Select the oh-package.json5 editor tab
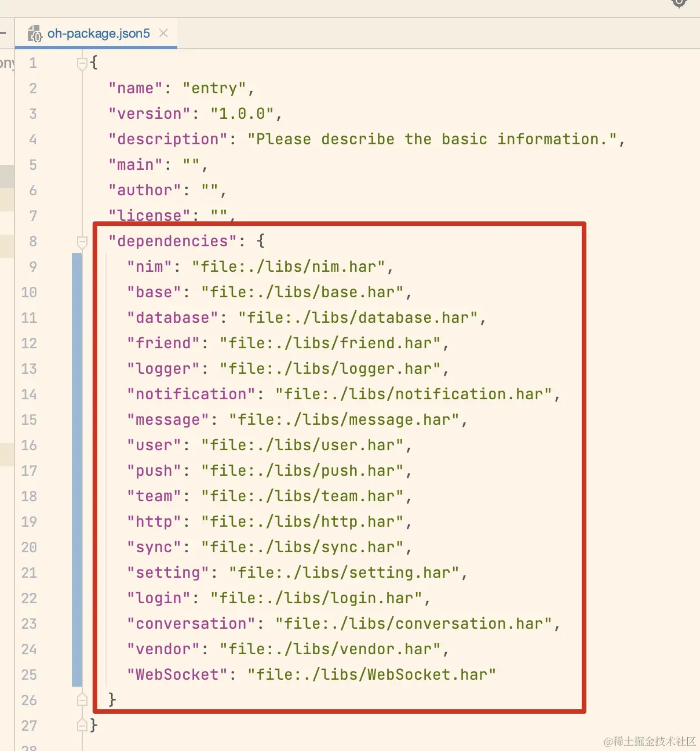700x751 pixels. coord(99,34)
